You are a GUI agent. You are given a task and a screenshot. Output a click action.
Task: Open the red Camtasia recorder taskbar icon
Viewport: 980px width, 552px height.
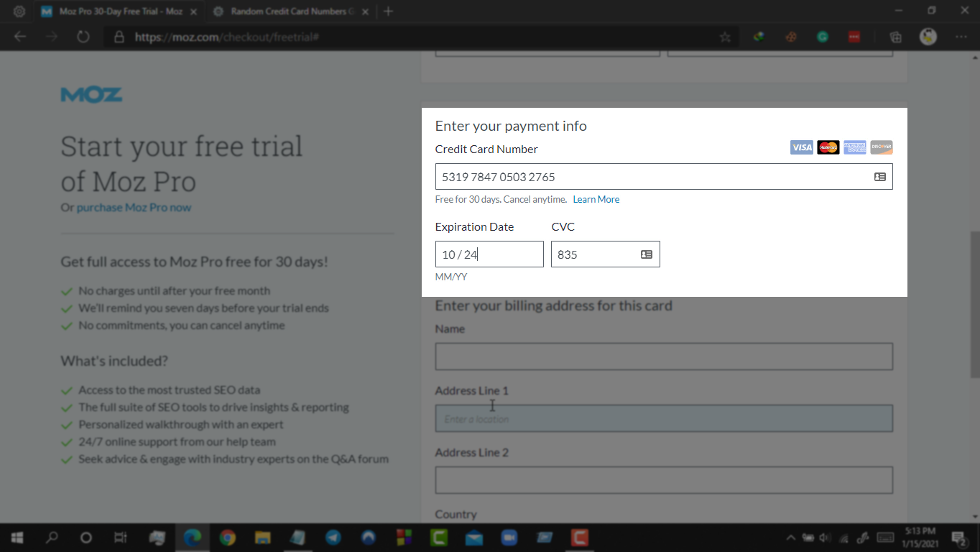point(580,538)
